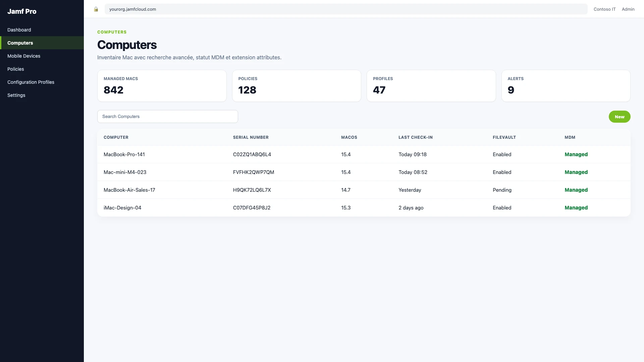Image resolution: width=644 pixels, height=362 pixels.
Task: Focus the Search Computers field
Action: point(168,116)
